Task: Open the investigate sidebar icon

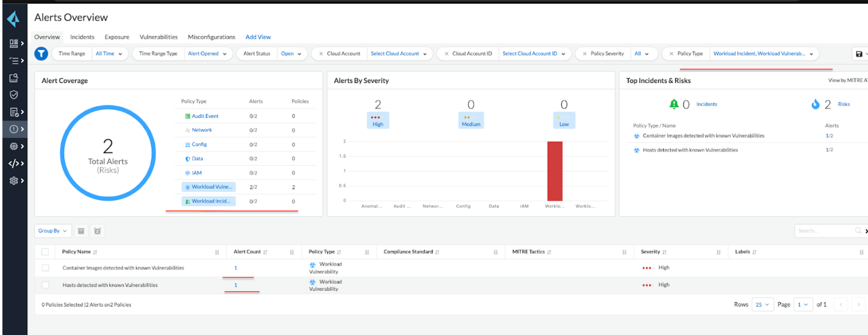Action: (14, 78)
